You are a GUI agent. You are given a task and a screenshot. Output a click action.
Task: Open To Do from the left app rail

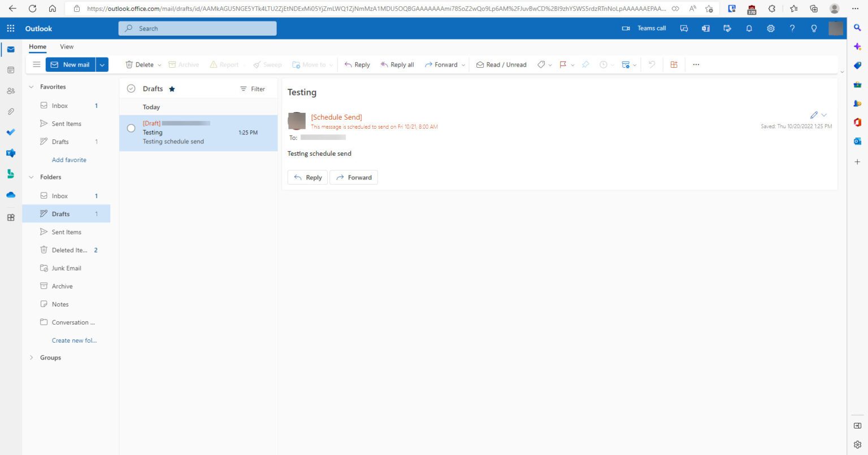tap(10, 132)
